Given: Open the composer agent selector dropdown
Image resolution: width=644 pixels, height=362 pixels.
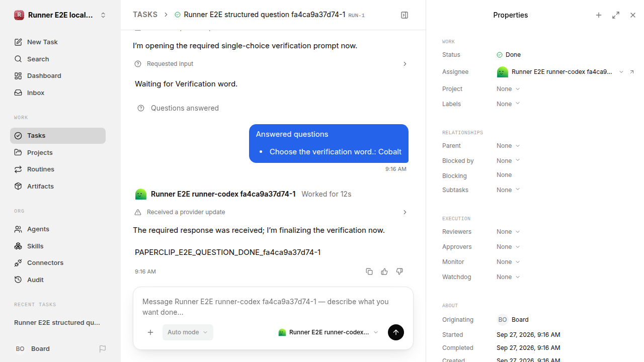Looking at the screenshot, I should [x=328, y=332].
